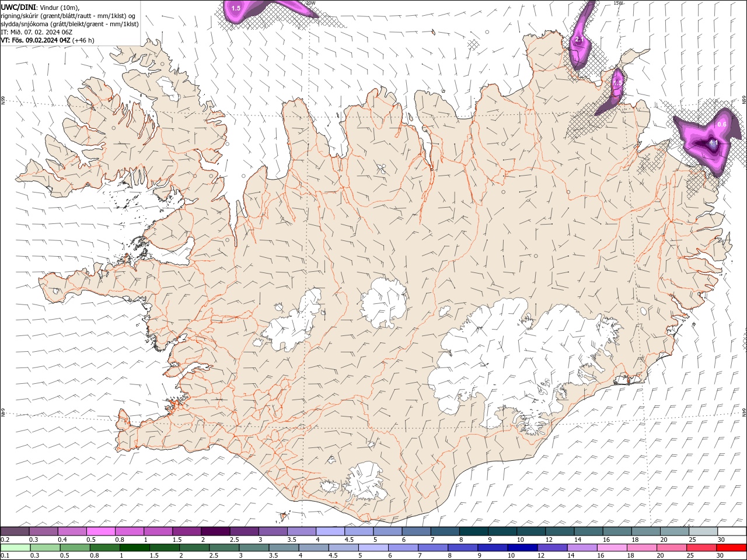
Task: Select bottom-row pale green swatch starting at 0.1
Action: click(15, 548)
